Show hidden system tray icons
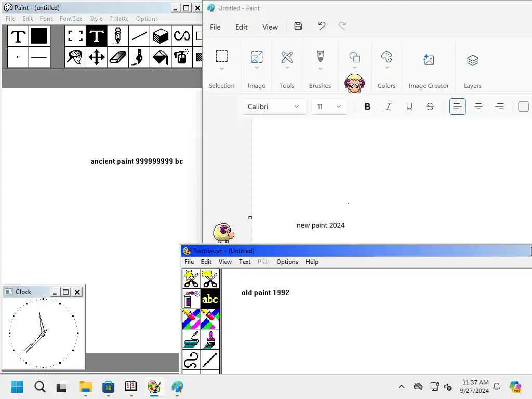This screenshot has width=532, height=399. tap(402, 387)
